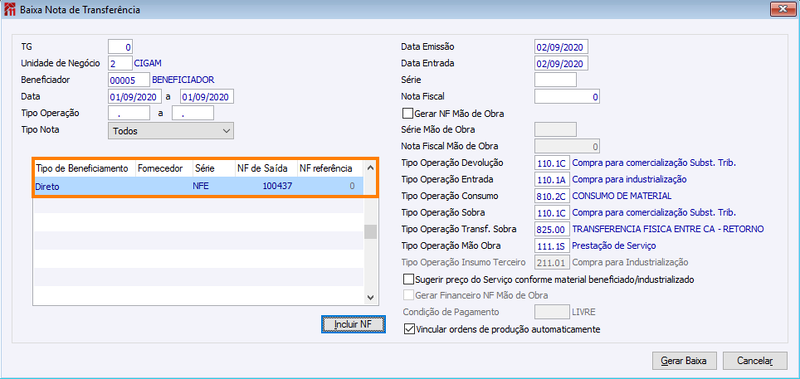Click the LIVRE payment condition text
Image resolution: width=800 pixels, height=379 pixels.
583,311
